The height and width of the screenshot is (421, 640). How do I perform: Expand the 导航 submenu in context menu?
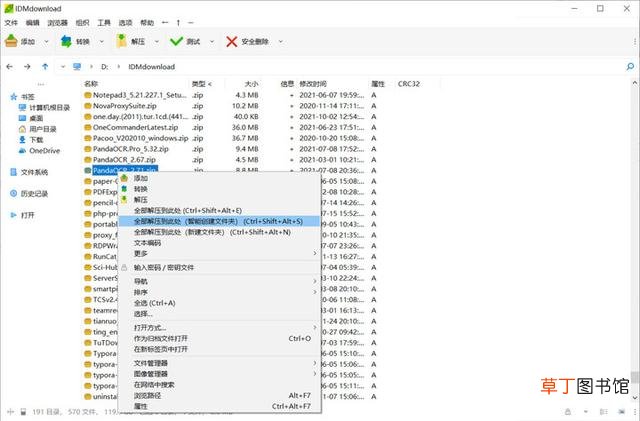coord(314,281)
